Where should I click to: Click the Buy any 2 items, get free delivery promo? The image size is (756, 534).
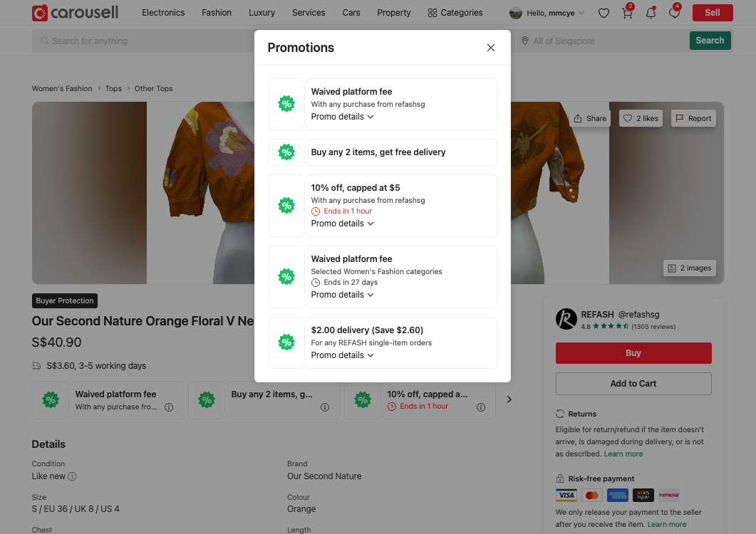pos(383,152)
